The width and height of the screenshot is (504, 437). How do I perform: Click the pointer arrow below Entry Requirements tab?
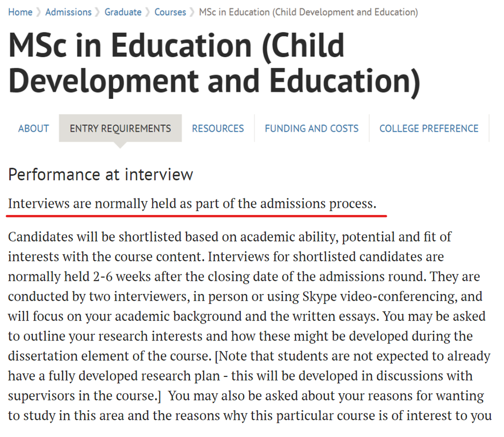[x=120, y=145]
